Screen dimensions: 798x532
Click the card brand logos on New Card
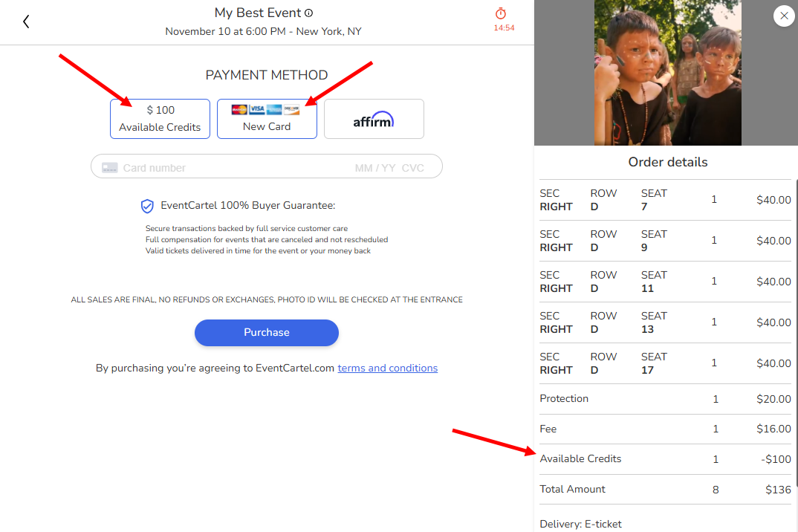[265, 110]
